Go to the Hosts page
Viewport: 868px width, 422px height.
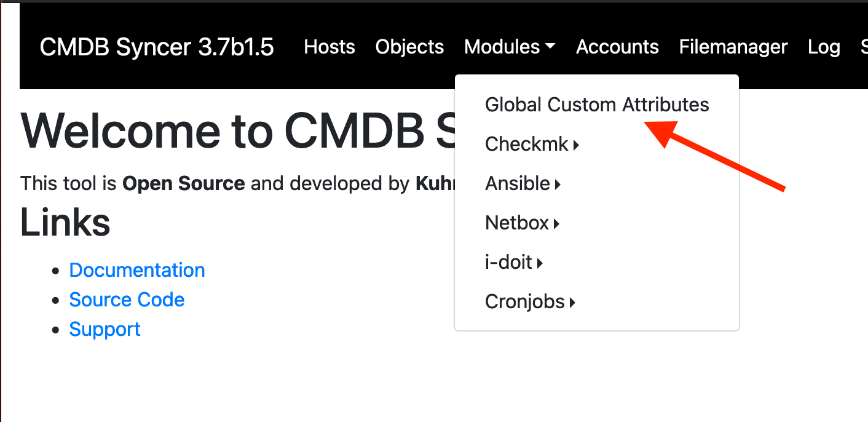point(329,47)
